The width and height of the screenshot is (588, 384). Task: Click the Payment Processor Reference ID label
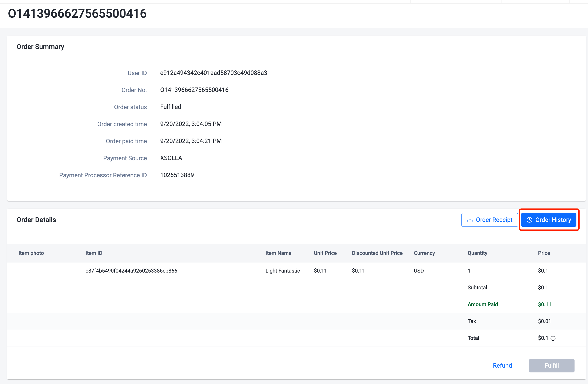tap(103, 175)
